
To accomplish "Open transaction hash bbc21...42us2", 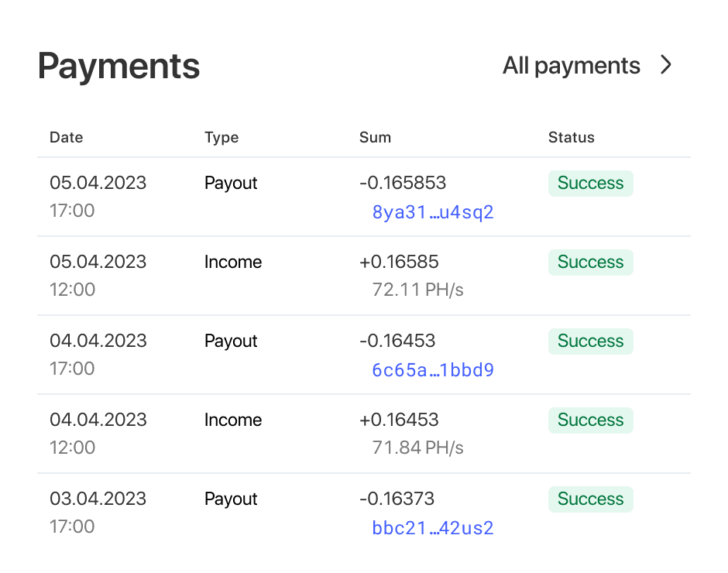I will click(x=433, y=528).
